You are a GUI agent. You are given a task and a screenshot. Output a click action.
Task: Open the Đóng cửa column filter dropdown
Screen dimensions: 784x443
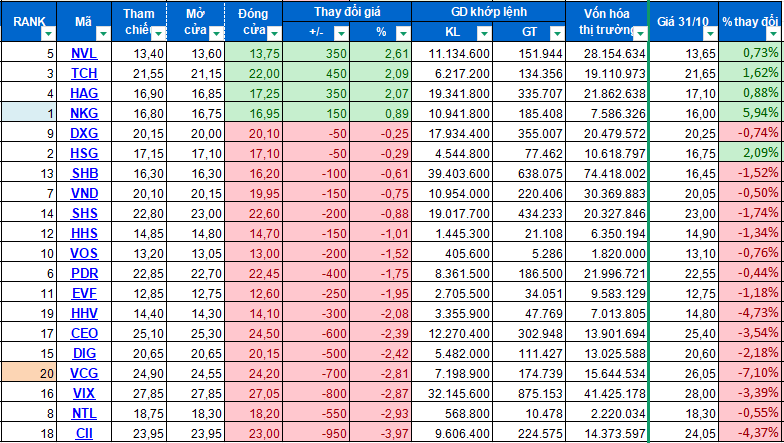[x=274, y=34]
